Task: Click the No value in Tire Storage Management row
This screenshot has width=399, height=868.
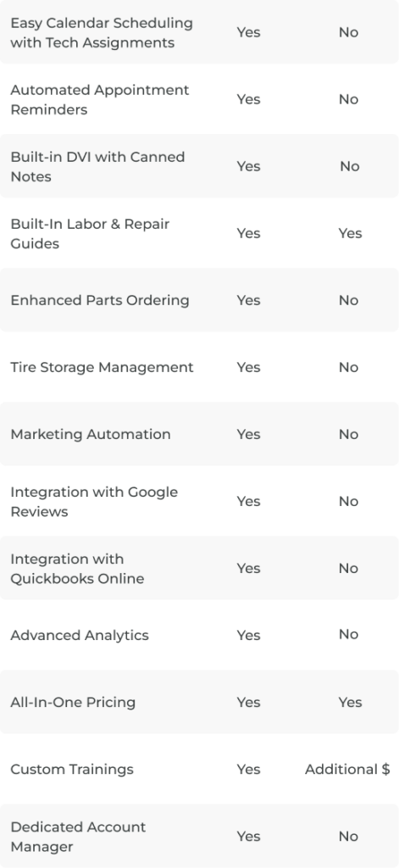Action: pos(349,368)
